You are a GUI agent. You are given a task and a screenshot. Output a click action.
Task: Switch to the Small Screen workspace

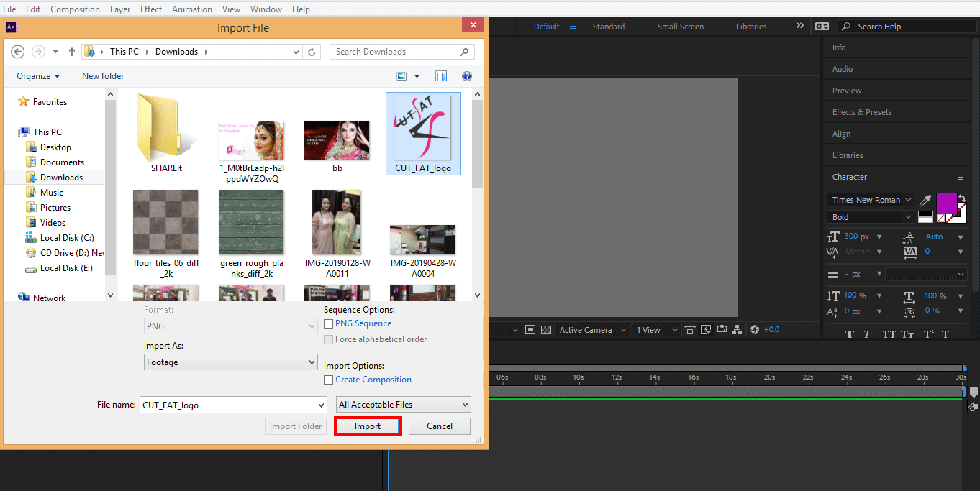(x=680, y=27)
